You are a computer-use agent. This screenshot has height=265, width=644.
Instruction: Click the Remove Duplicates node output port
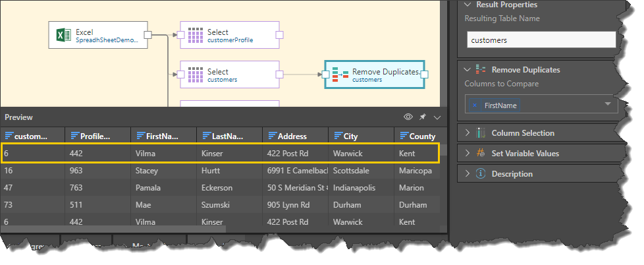(424, 74)
